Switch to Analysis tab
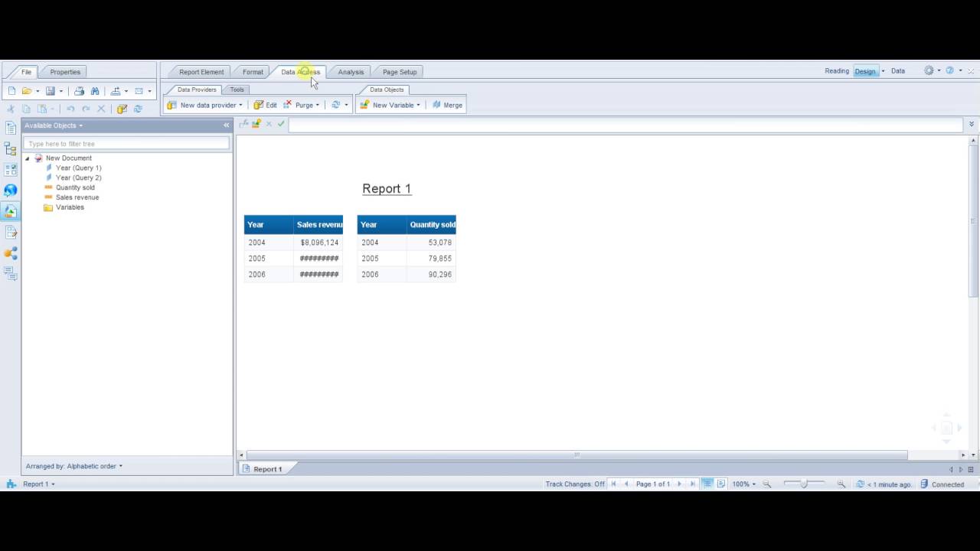 tap(351, 72)
